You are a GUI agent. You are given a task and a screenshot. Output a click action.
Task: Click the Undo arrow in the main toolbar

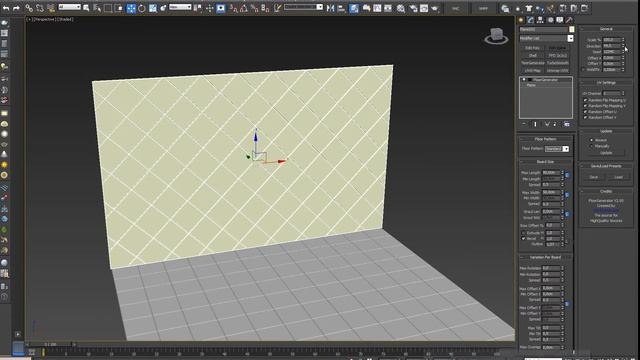[x=6, y=8]
